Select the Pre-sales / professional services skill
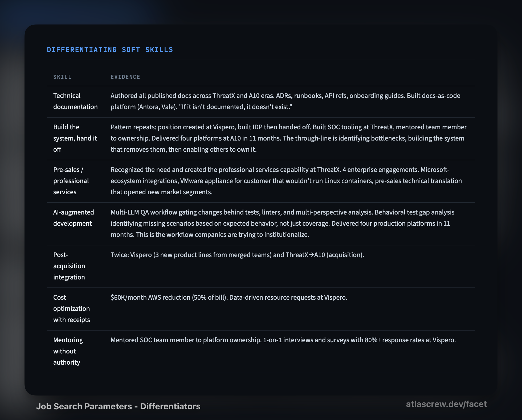Image resolution: width=522 pixels, height=420 pixels. [71, 181]
